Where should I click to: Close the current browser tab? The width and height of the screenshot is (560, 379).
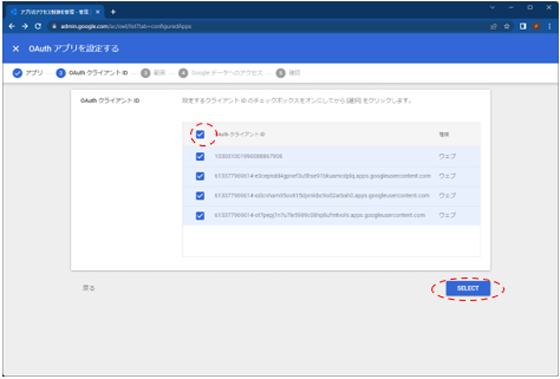point(98,12)
